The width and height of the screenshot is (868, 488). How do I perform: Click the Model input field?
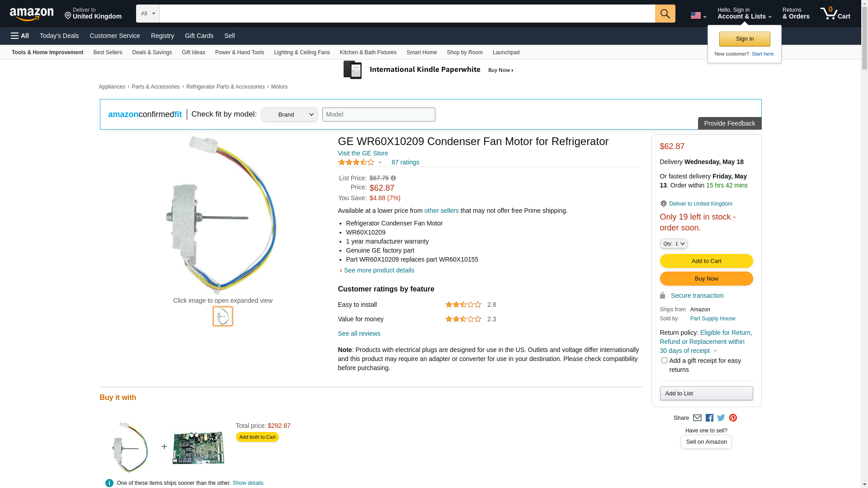tap(378, 114)
